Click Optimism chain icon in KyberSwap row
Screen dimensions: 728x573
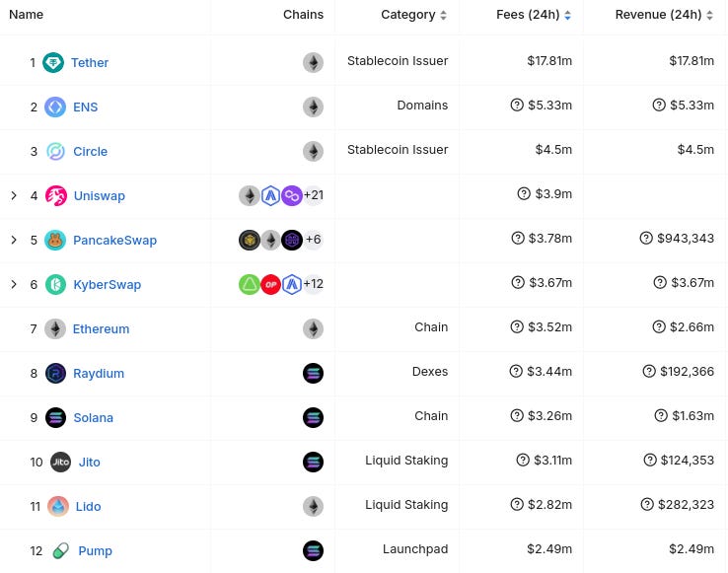click(x=270, y=285)
